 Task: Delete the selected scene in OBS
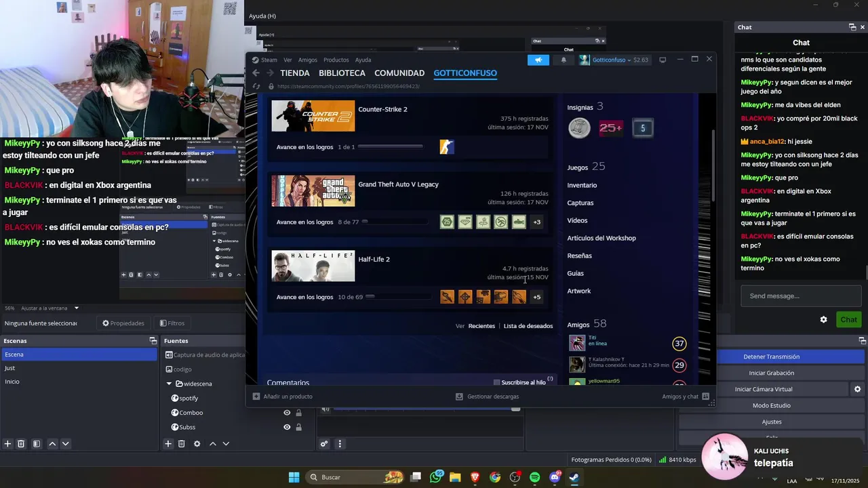pos(21,444)
